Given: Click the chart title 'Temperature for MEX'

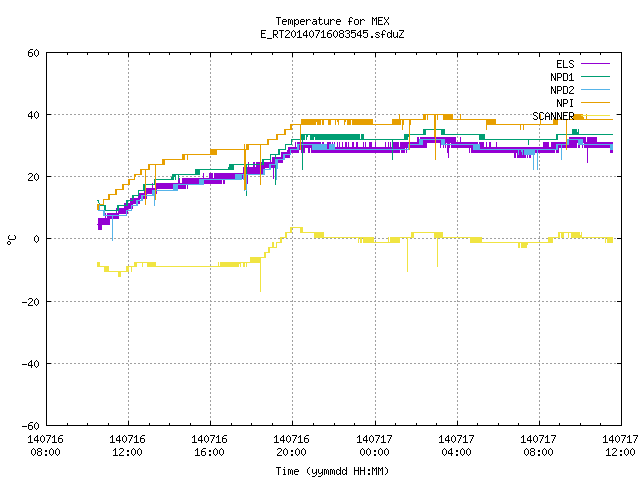Looking at the screenshot, I should [332, 21].
